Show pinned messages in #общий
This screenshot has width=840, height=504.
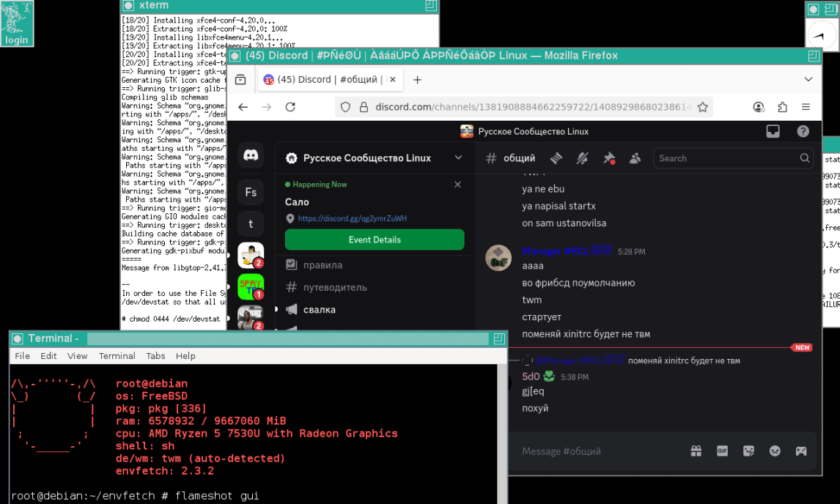tap(608, 158)
